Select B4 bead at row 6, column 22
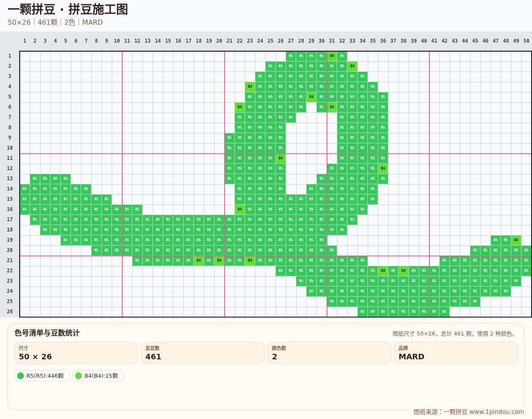The height and width of the screenshot is (419, 532). 240,107
